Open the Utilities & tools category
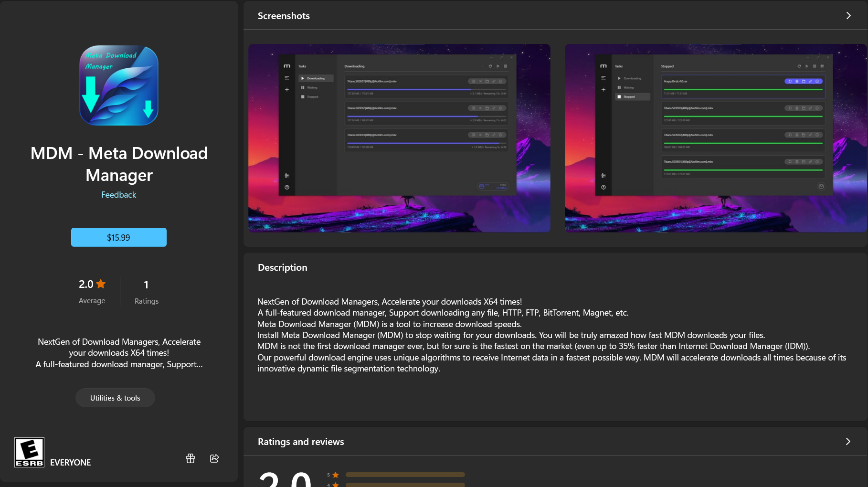The image size is (868, 487). [x=115, y=398]
